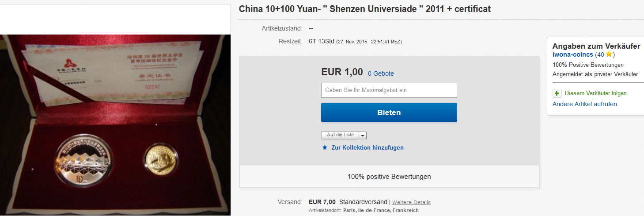Enlarge the coin set product photo
The width and height of the screenshot is (644, 216).
[115, 125]
